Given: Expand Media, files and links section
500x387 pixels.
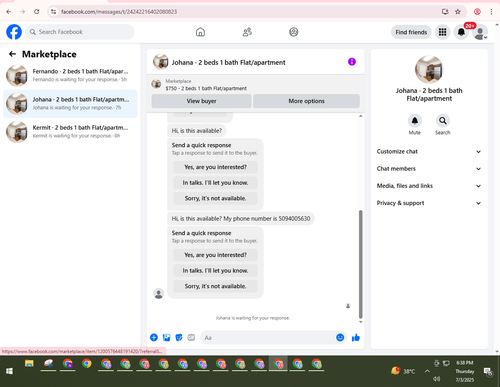Looking at the screenshot, I should click(x=429, y=186).
